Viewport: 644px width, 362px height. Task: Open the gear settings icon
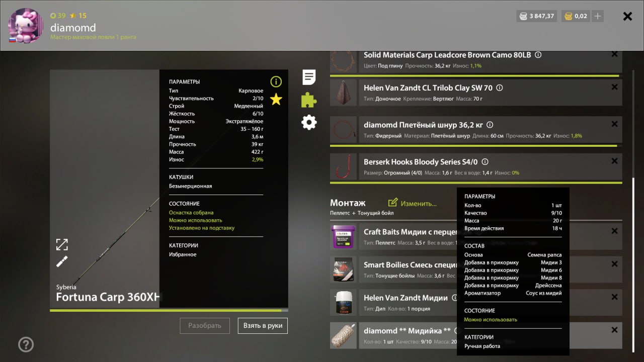309,122
